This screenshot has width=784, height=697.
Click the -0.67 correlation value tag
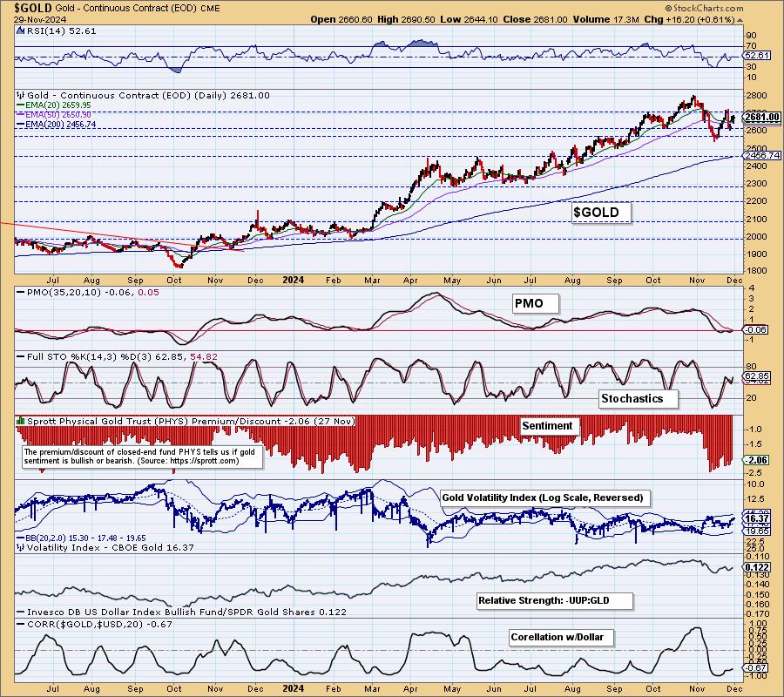(756, 668)
